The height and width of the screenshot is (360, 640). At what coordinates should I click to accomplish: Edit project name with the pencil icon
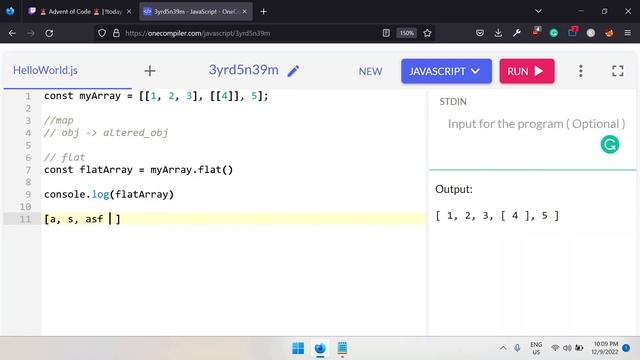pos(293,71)
